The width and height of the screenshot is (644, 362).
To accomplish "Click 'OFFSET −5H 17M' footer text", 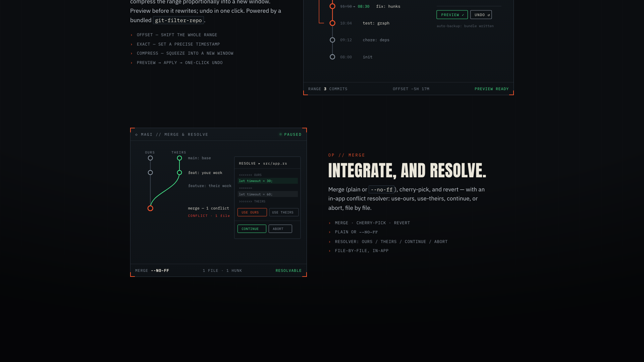I will (x=411, y=89).
